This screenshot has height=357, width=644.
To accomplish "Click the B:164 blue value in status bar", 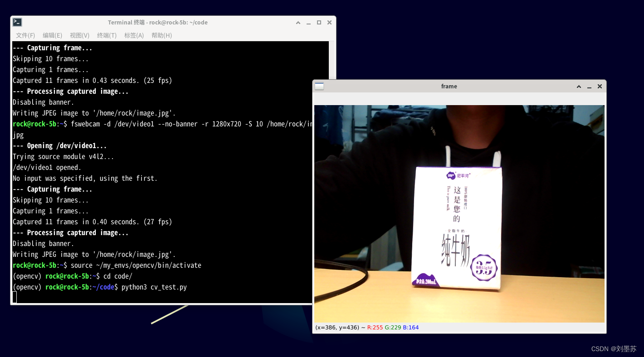I will 411,327.
